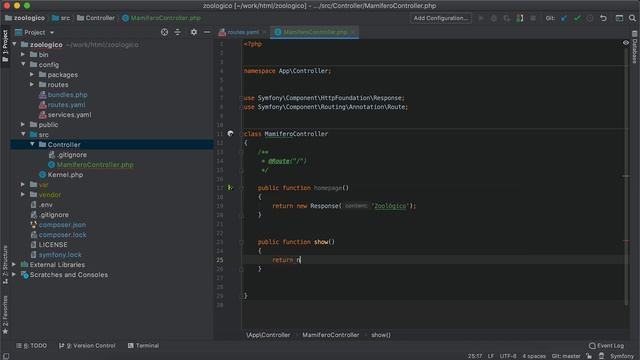Click the project structure window icon
This screenshot has width=640, height=360.
click(x=619, y=18)
